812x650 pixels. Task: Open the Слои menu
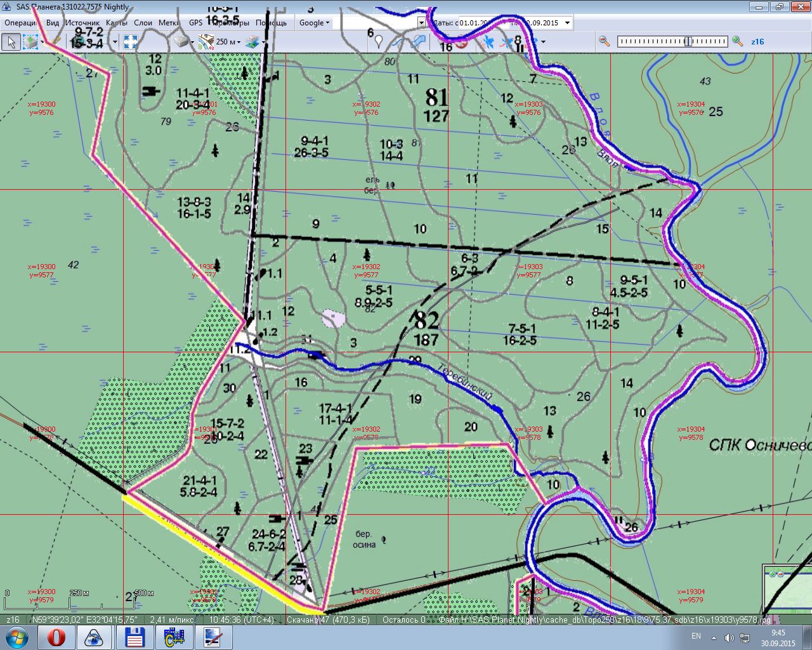[143, 23]
